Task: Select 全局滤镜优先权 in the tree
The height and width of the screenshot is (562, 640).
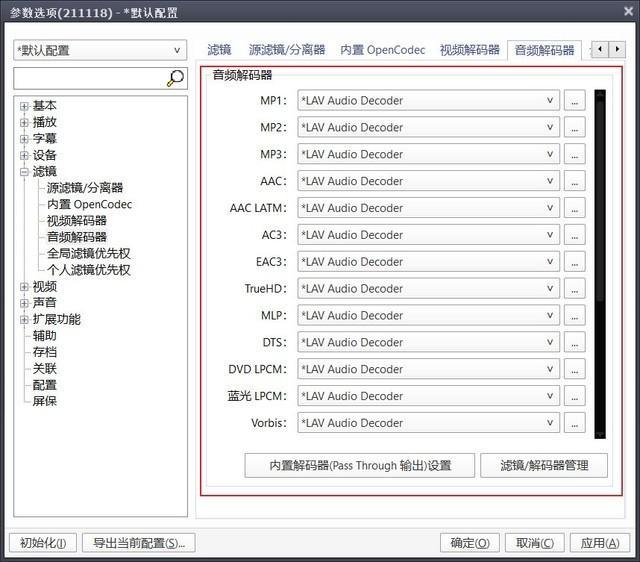Action: [x=89, y=253]
